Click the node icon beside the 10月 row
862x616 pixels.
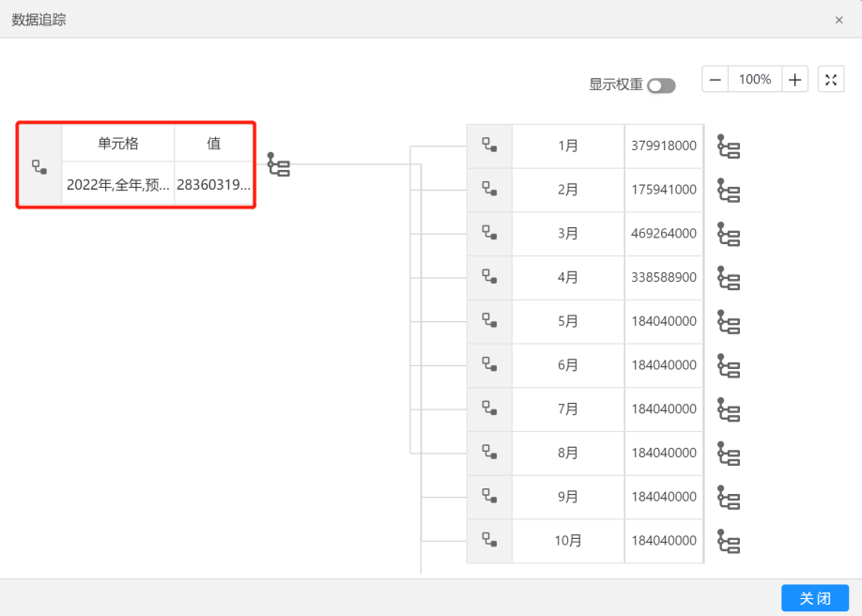click(x=489, y=540)
